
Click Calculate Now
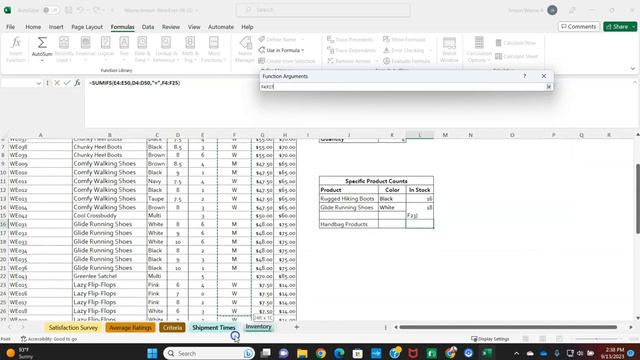tap(516, 43)
